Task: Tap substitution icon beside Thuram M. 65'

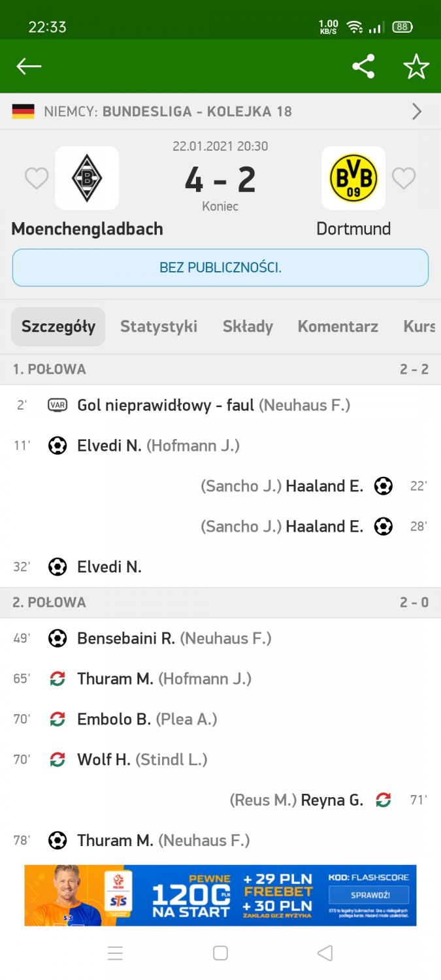Action: [x=57, y=679]
